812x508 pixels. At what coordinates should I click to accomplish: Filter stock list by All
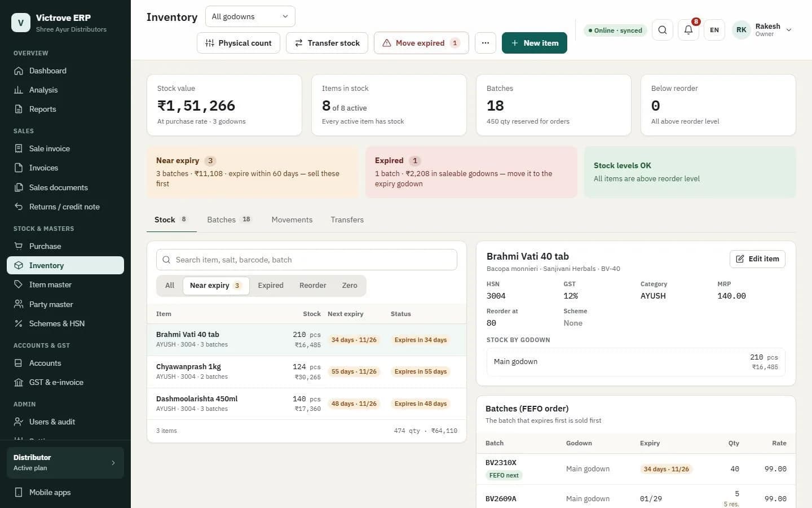[x=170, y=286]
